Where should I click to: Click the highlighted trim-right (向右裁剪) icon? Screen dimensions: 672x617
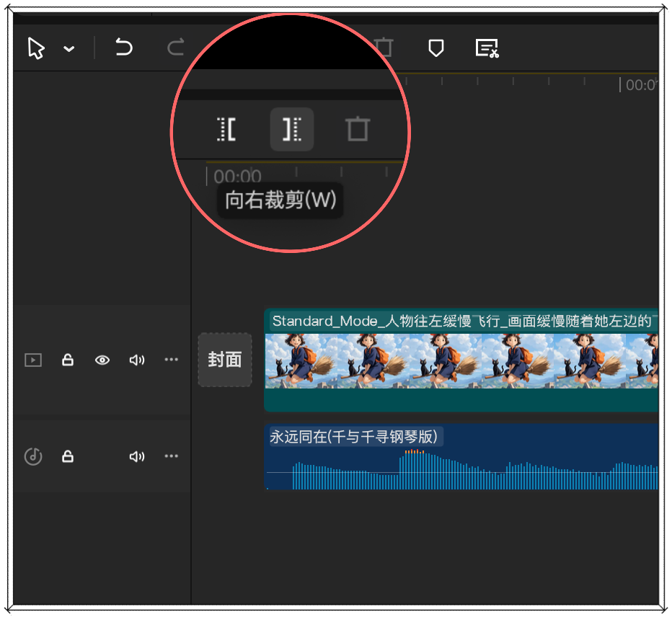(291, 129)
